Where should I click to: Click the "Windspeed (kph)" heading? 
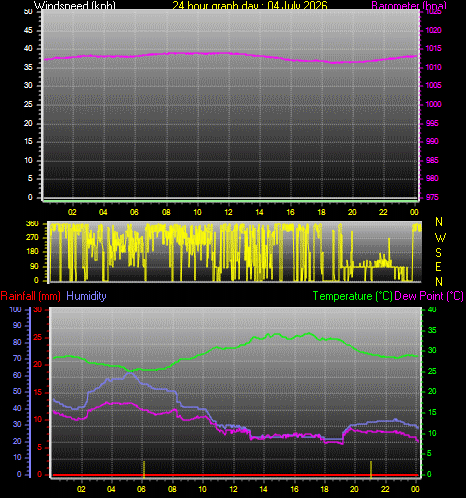75,5
